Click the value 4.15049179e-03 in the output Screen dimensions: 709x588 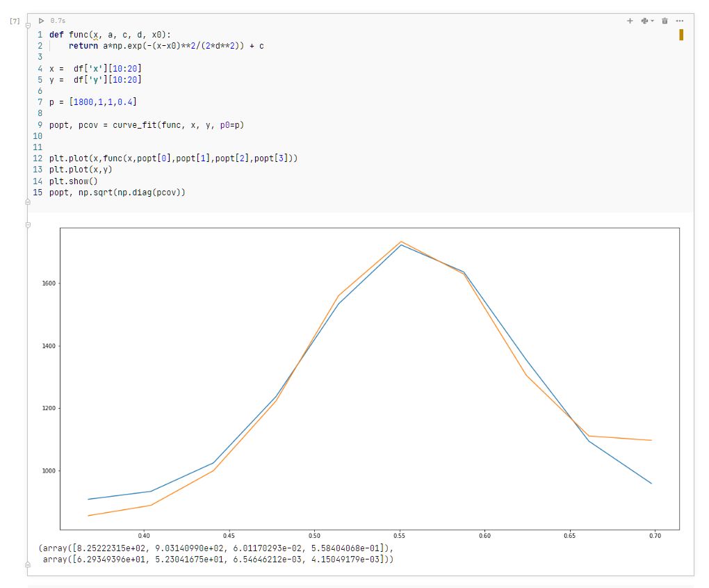click(345, 559)
